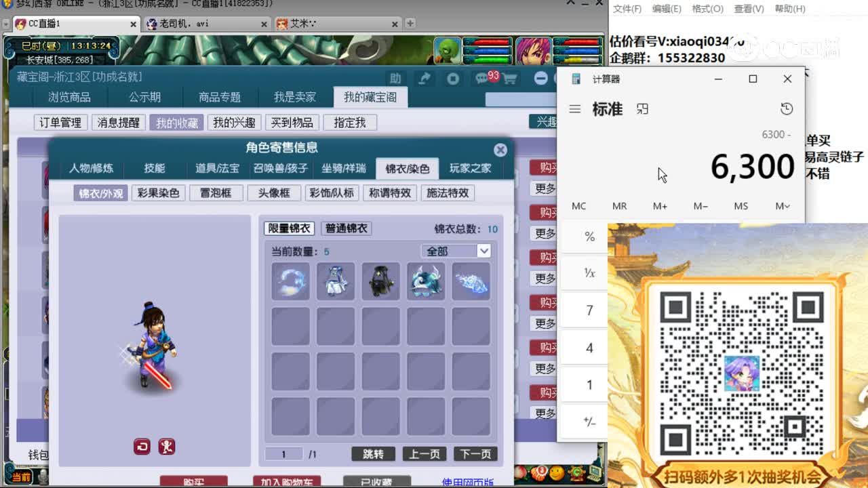Switch to 商品专题 tab
Viewport: 868px width, 488px height.
point(220,97)
